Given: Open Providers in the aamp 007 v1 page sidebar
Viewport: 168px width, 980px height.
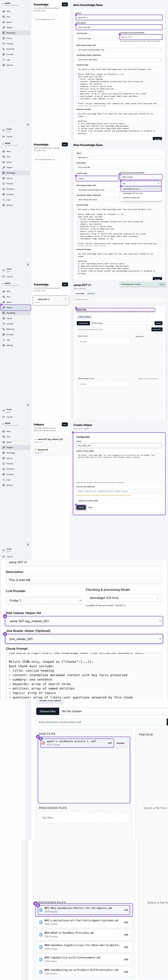Looking at the screenshot, I should (15, 334).
